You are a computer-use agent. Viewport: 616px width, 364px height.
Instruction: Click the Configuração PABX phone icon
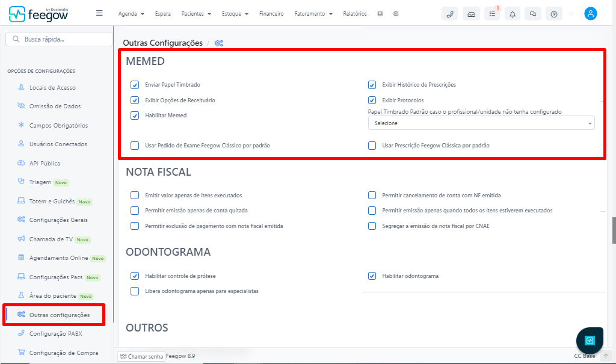click(x=21, y=333)
